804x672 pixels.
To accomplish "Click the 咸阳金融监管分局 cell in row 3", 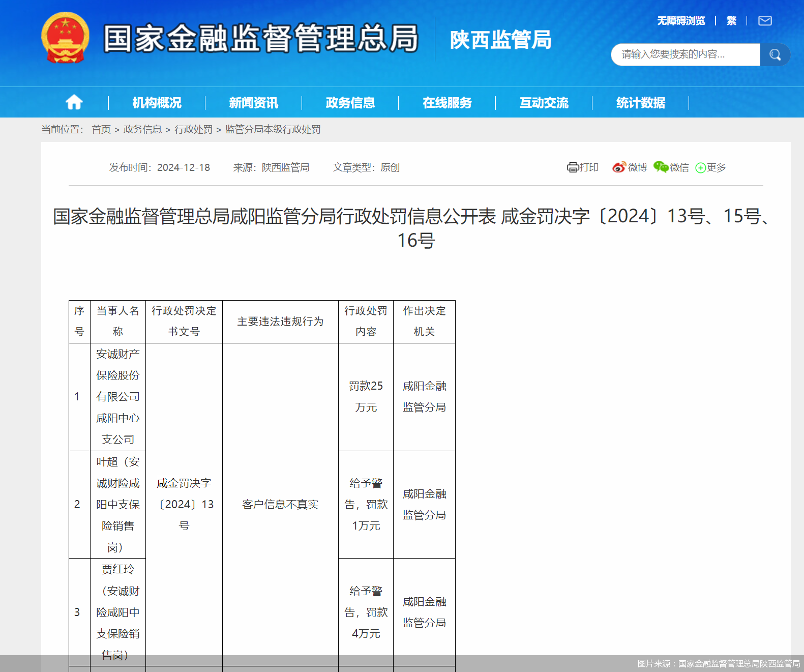I will click(424, 612).
